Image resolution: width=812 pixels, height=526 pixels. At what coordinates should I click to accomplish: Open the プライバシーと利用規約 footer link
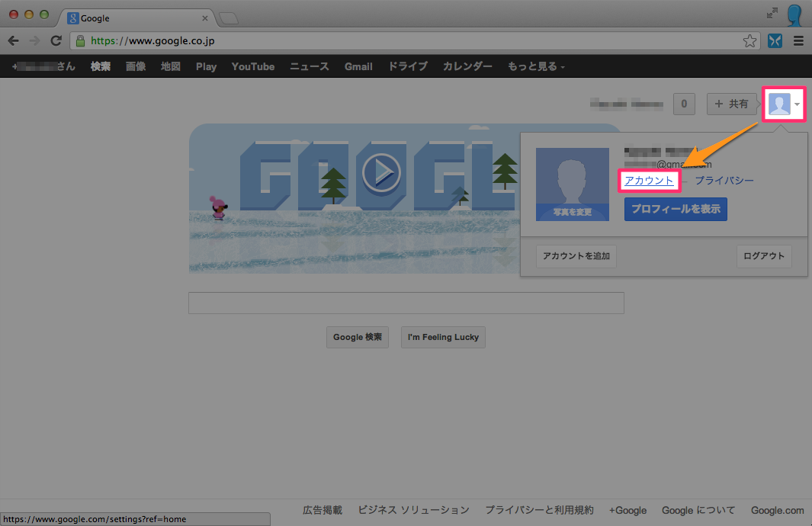539,510
